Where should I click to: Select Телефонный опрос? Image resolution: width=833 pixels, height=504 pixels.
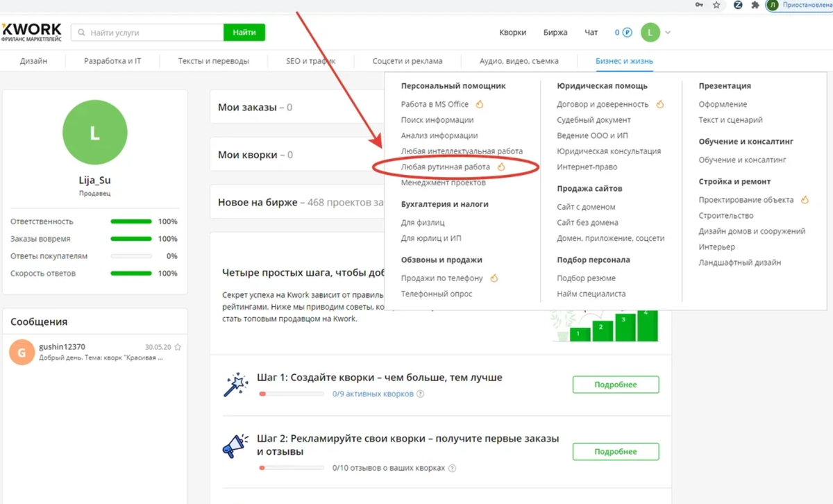click(x=437, y=294)
